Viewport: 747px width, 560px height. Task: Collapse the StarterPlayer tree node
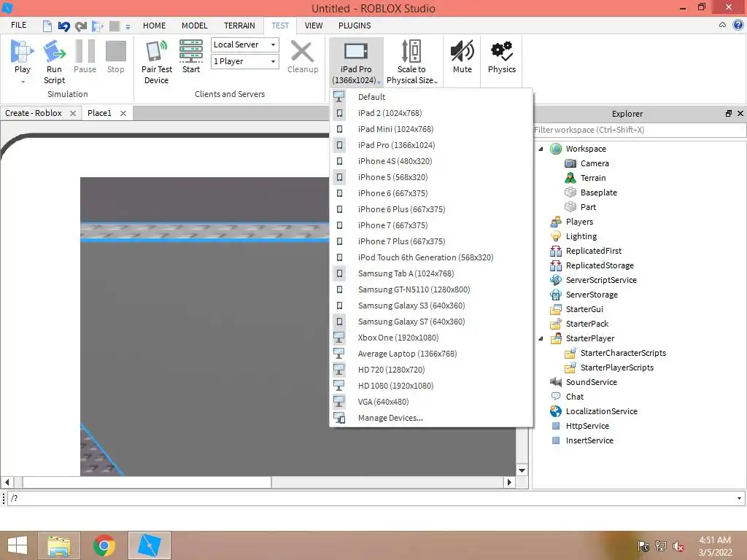[541, 338]
